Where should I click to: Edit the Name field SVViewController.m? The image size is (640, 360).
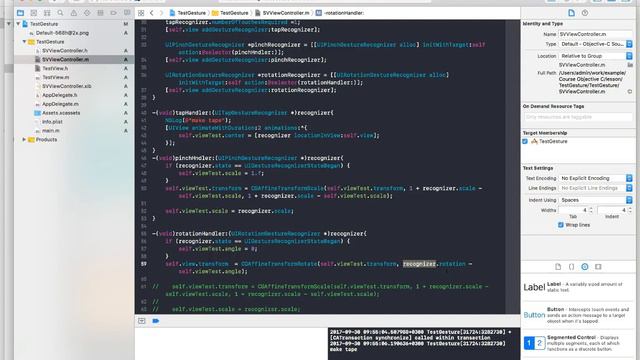(x=596, y=34)
